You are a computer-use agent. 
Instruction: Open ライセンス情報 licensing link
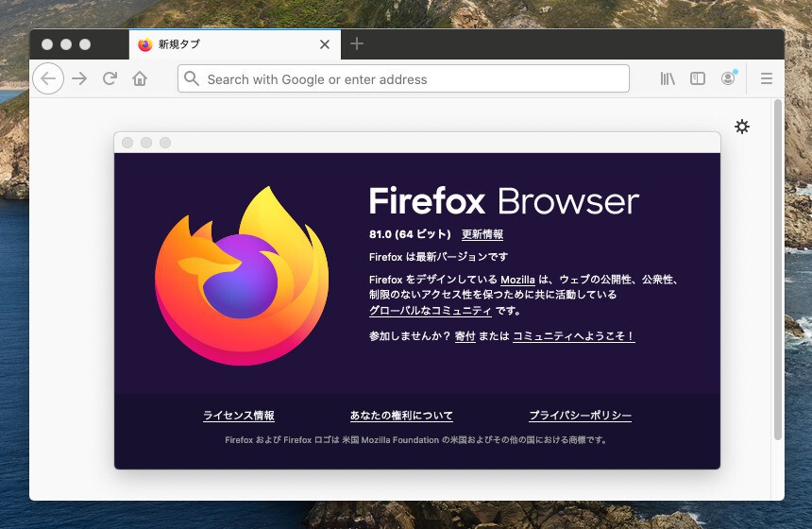tap(239, 415)
